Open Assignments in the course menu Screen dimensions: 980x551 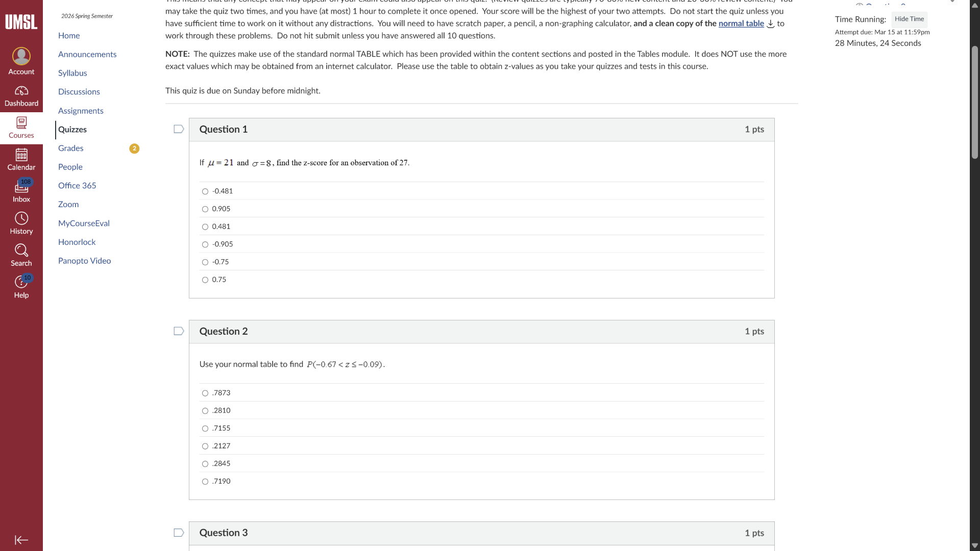[81, 111]
